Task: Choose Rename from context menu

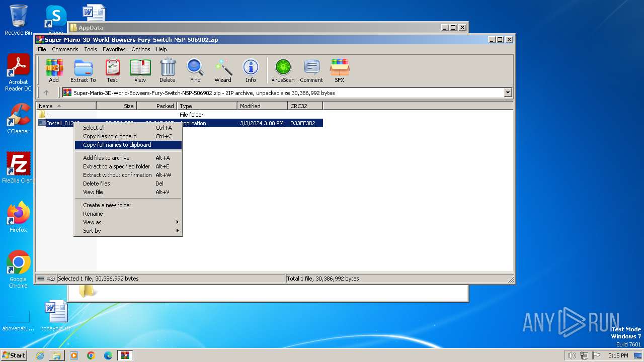Action: [x=128, y=214]
